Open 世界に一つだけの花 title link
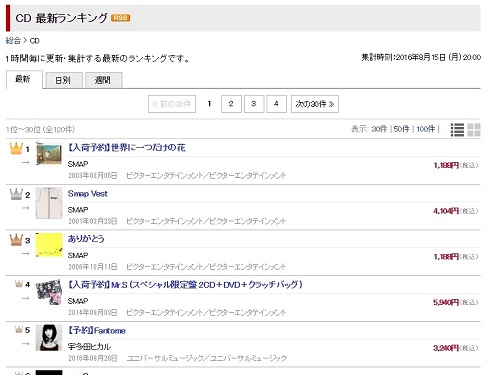This screenshot has width=490, height=375. [127, 148]
